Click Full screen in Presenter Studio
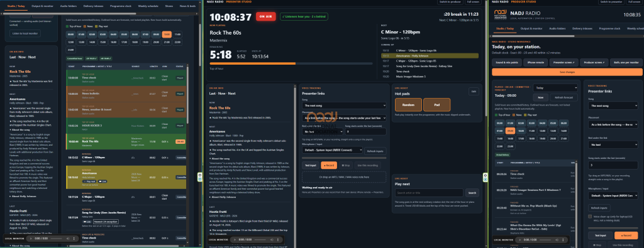The height and width of the screenshot is (248, 644). pos(473,2)
